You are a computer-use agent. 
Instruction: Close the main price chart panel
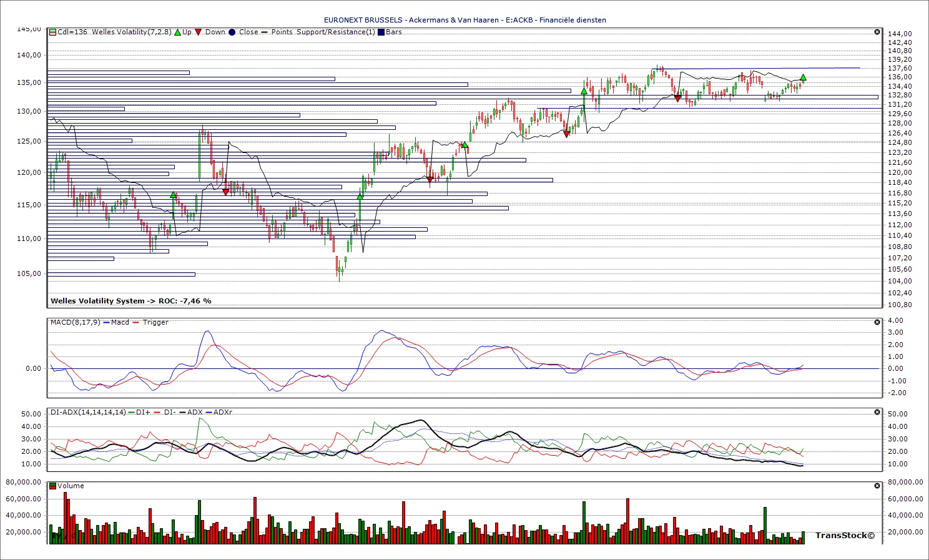point(877,32)
